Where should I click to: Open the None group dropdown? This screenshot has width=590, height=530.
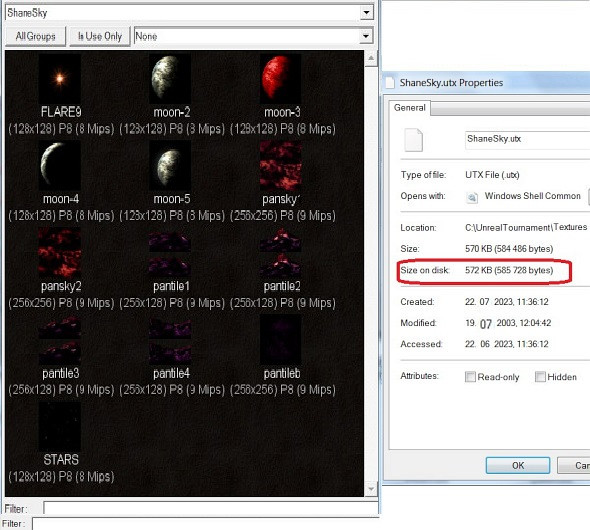pos(366,36)
